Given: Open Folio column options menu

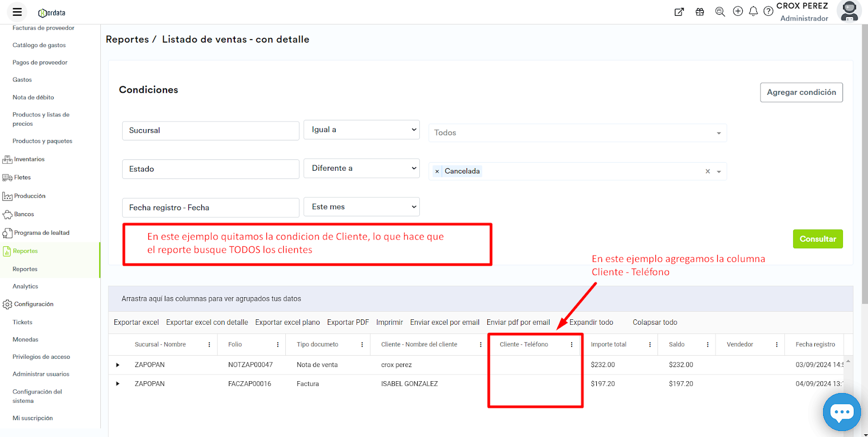Looking at the screenshot, I should tap(278, 345).
